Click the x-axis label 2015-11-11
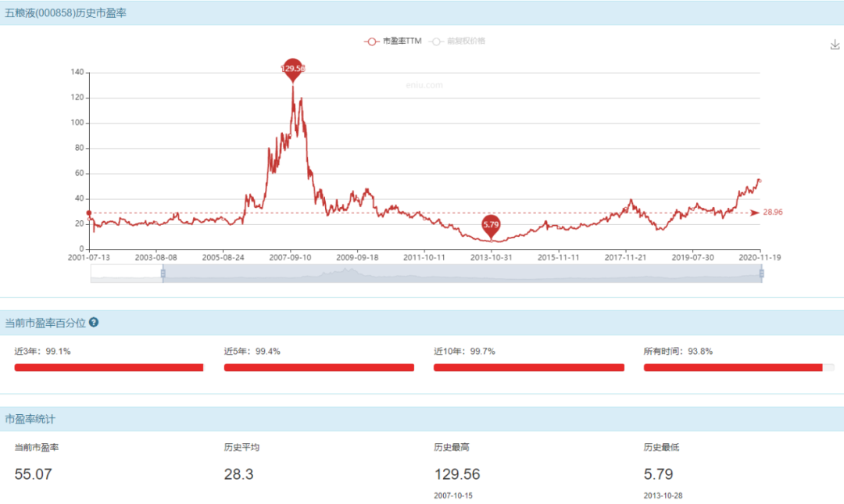This screenshot has width=844, height=504. [559, 257]
